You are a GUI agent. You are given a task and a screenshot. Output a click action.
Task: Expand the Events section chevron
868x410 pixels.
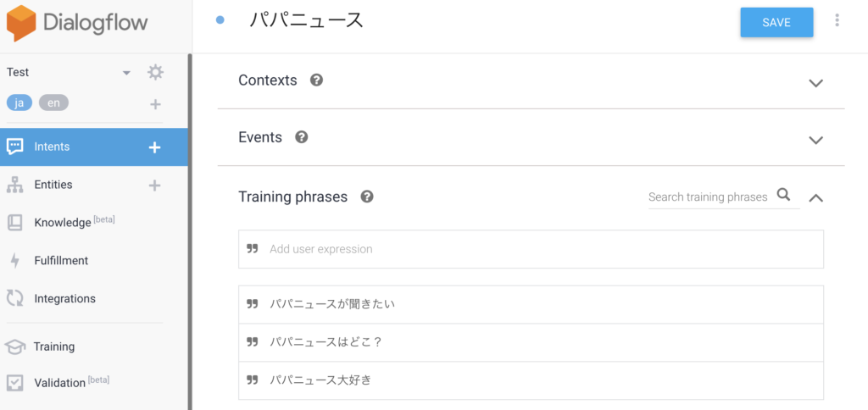(816, 140)
